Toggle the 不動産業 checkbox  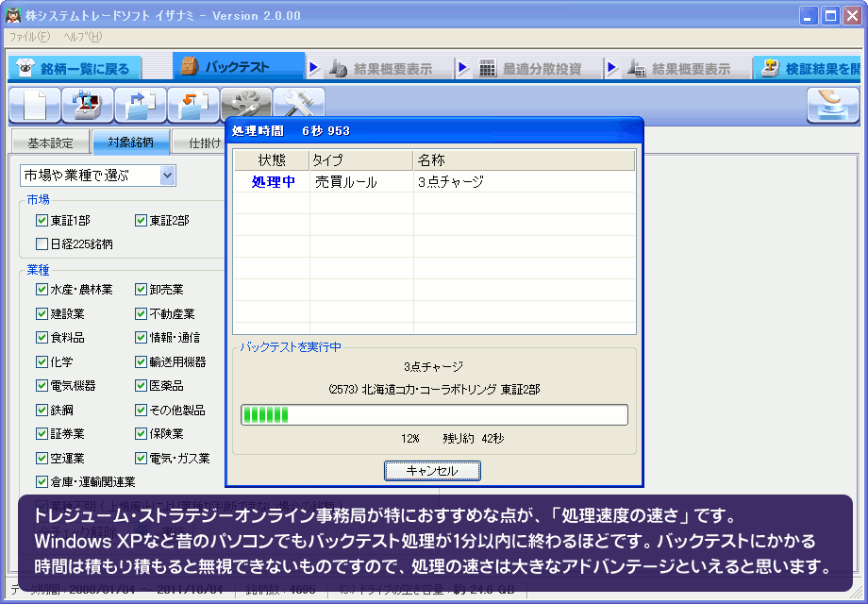tap(141, 314)
